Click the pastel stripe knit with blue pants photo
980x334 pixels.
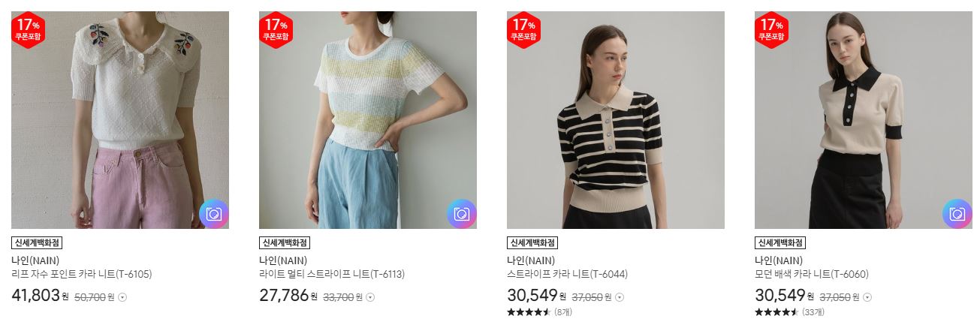coord(368,120)
